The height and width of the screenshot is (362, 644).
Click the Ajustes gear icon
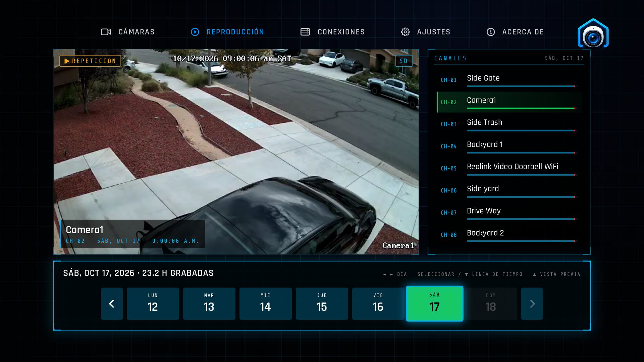tap(405, 32)
